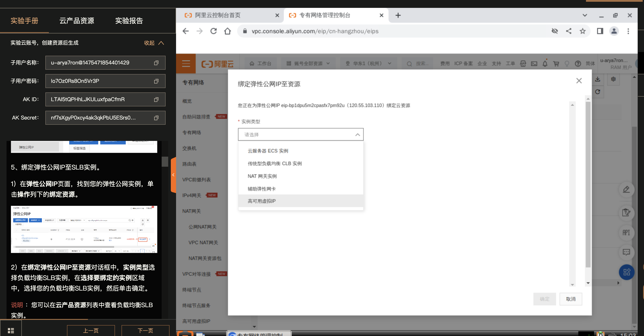644x336 pixels.
Task: Open the browser tab search chevron
Action: coord(585,15)
